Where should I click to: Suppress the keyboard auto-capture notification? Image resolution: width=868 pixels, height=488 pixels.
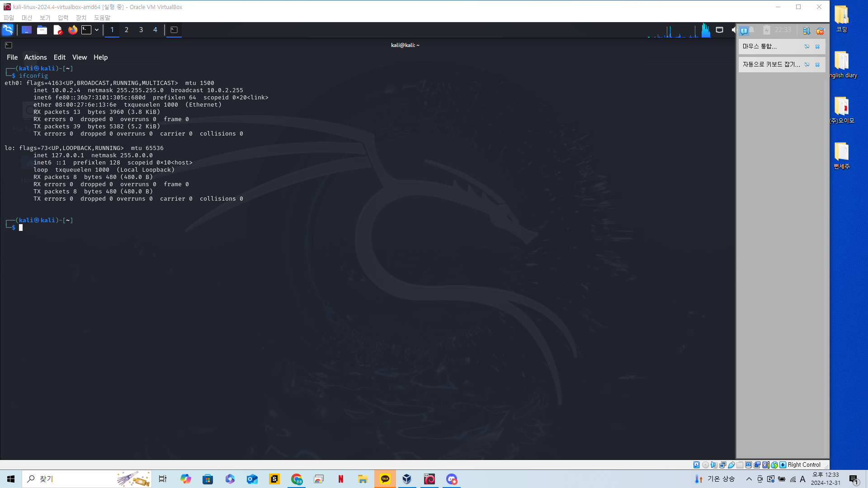tap(807, 65)
